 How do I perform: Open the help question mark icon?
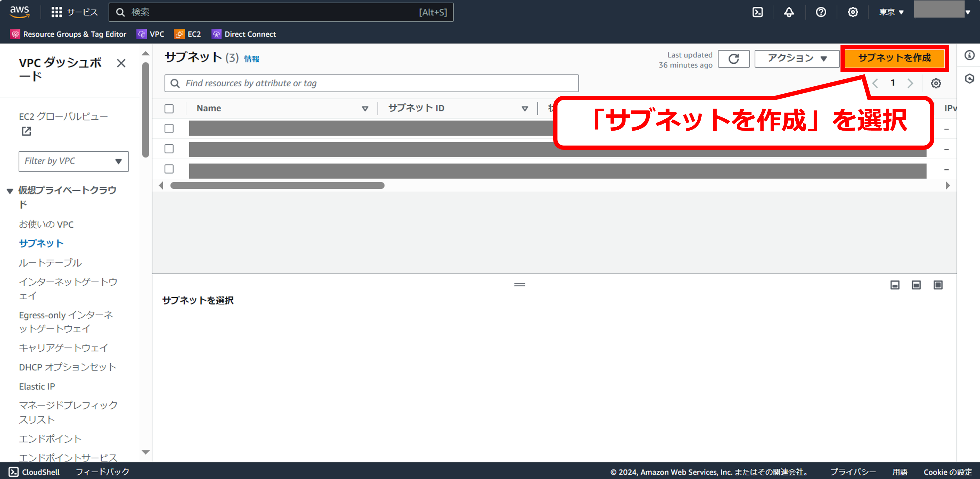[821, 12]
